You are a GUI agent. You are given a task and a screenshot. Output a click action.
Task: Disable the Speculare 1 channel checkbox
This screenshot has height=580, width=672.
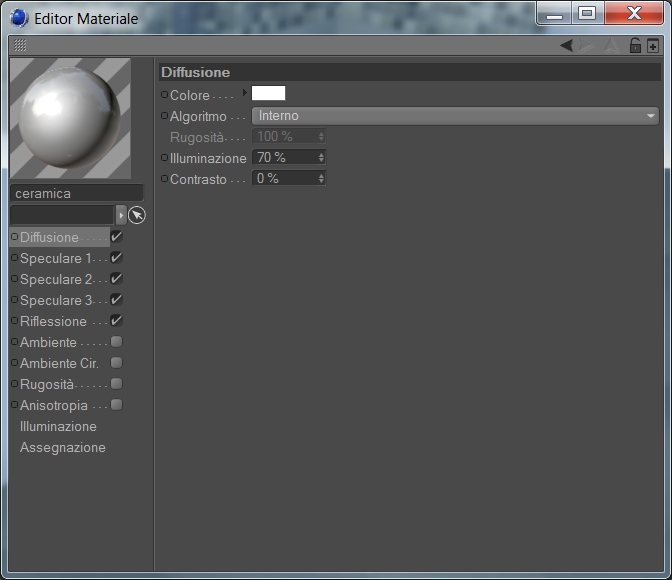tap(116, 258)
